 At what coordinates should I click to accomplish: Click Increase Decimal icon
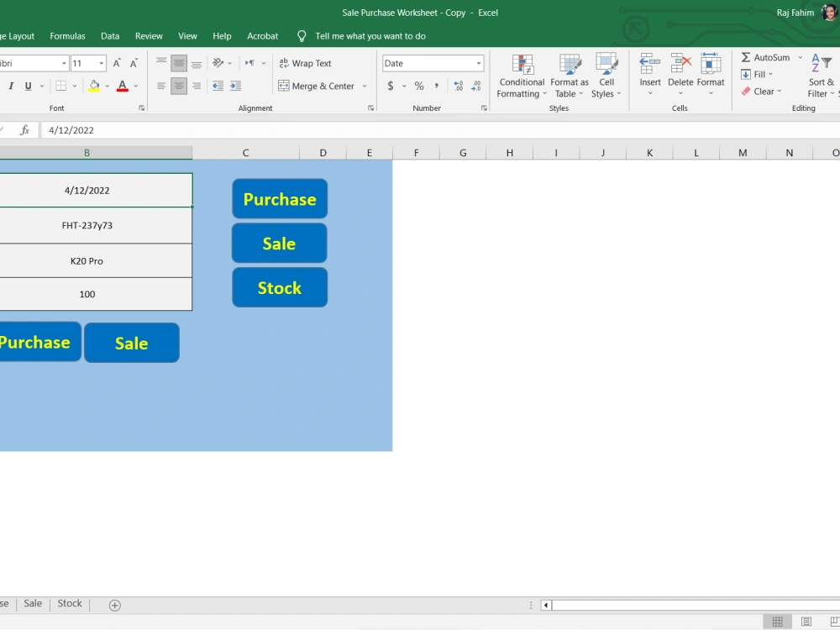pos(459,86)
